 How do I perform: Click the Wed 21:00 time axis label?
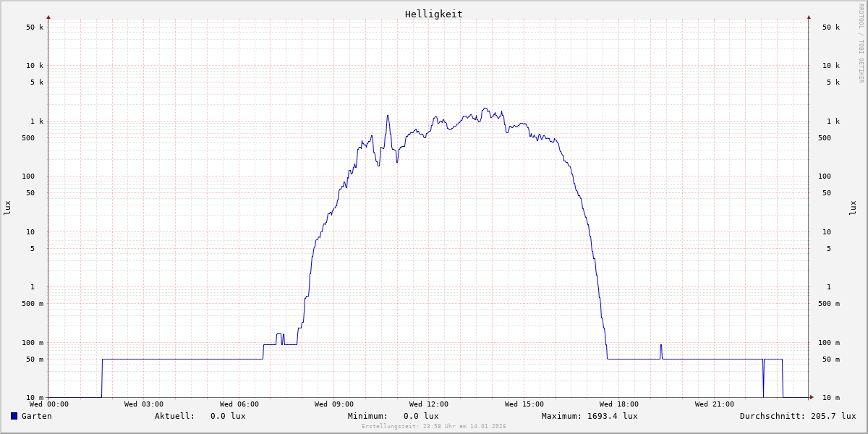[x=715, y=404]
